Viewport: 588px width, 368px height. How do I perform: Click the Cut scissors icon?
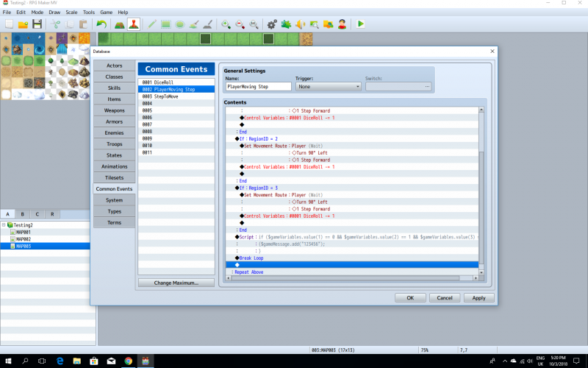[x=56, y=24]
